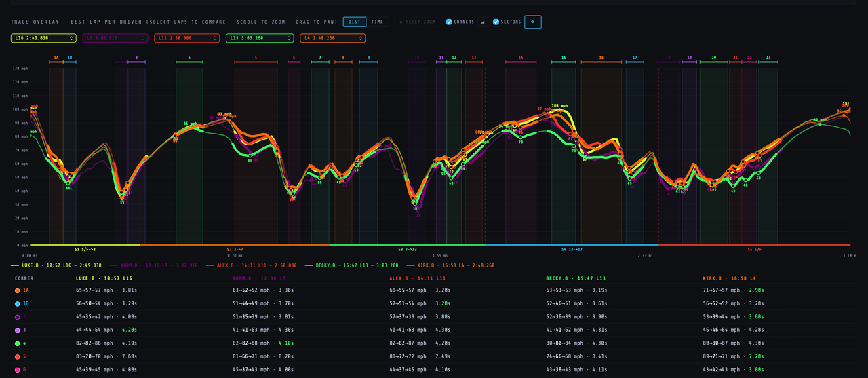Screen dimensions: 868x378
Task: Click the '130 mph' y-axis label
Action: click(x=19, y=69)
